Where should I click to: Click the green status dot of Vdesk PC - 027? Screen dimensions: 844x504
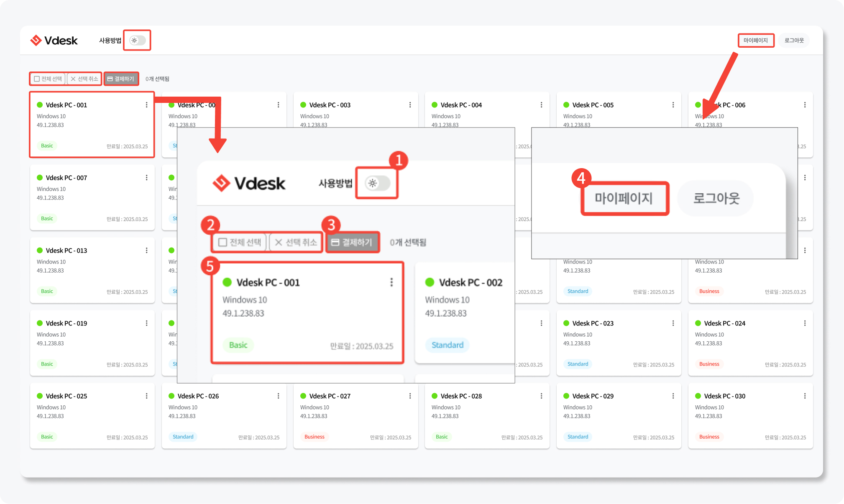(303, 396)
